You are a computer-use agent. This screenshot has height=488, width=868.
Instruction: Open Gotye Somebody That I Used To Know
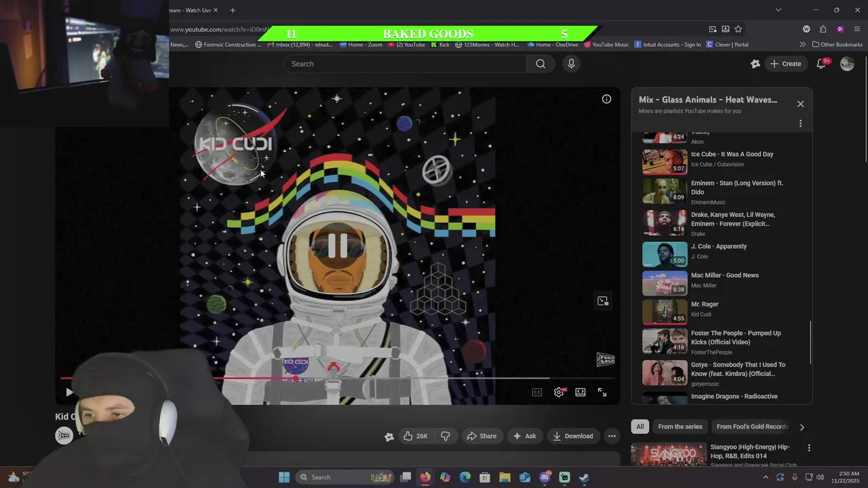click(722, 372)
